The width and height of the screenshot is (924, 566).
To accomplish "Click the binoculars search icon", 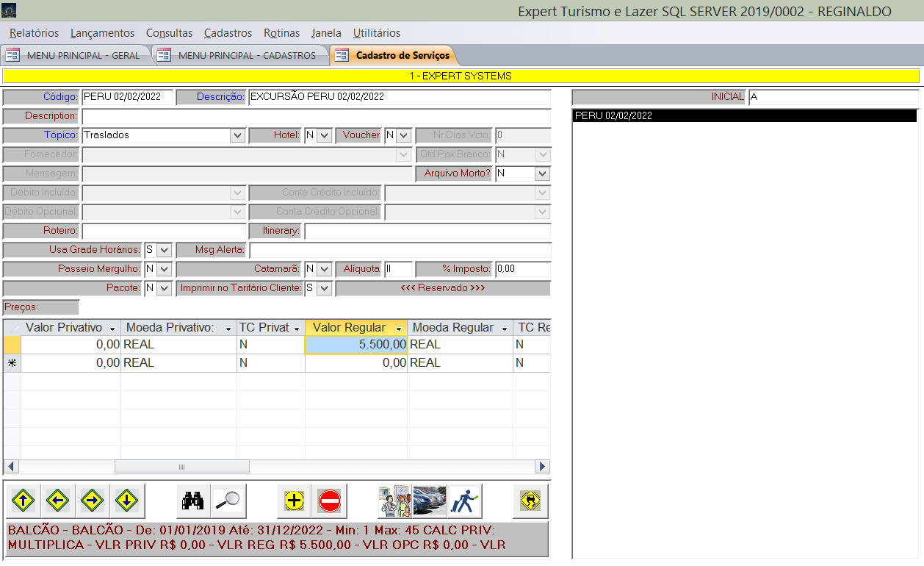I will coord(193,501).
